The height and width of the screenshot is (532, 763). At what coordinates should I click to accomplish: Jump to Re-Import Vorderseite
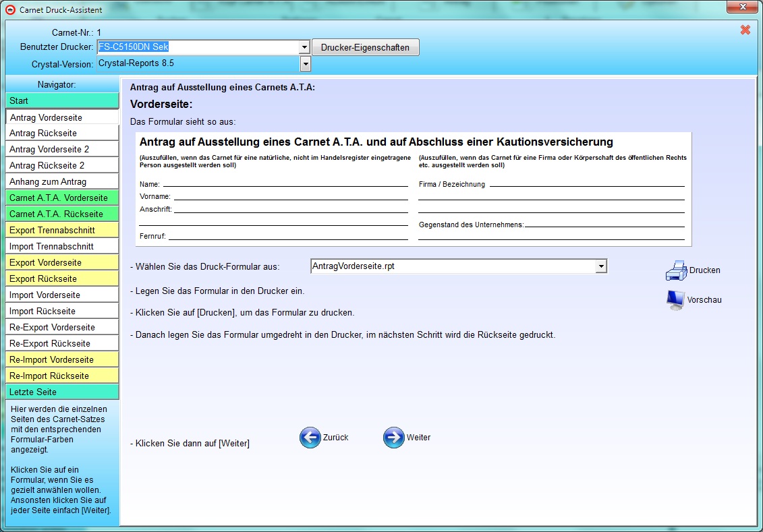click(x=62, y=360)
